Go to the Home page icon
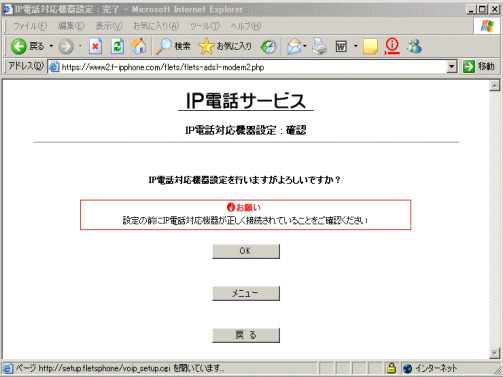Viewport: 503px width, 377px height. [x=139, y=46]
